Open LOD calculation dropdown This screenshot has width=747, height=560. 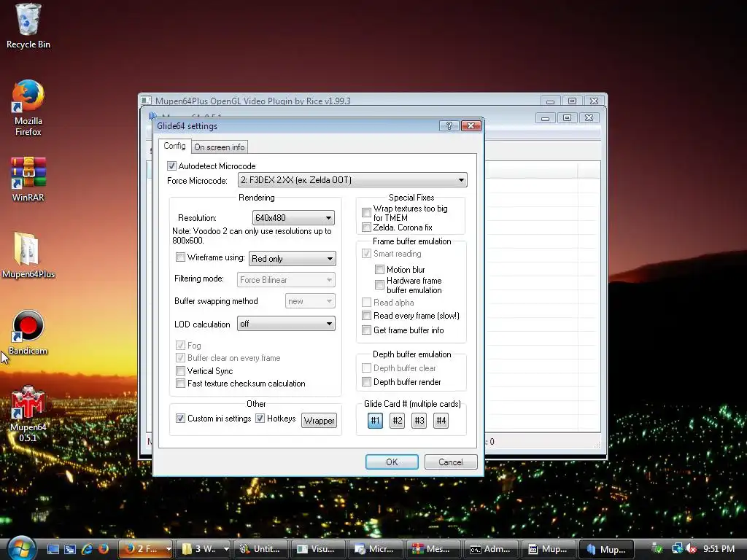coord(286,324)
